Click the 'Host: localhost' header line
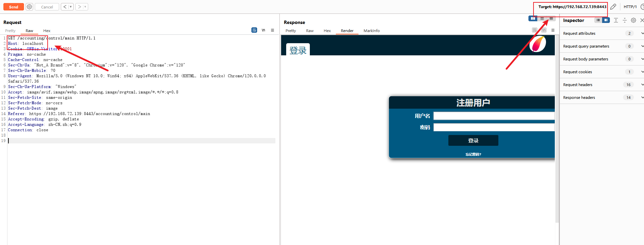 (26, 44)
